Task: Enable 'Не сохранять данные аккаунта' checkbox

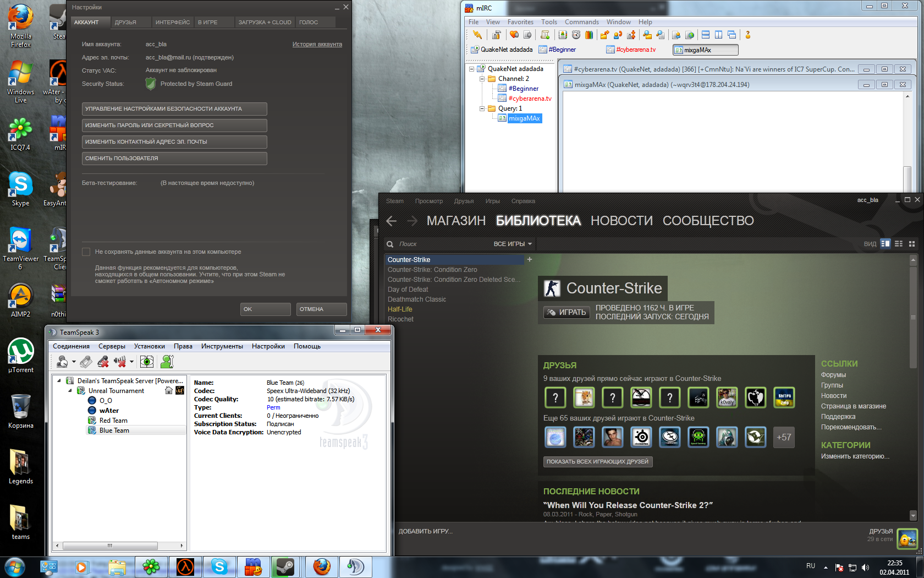Action: pos(86,252)
